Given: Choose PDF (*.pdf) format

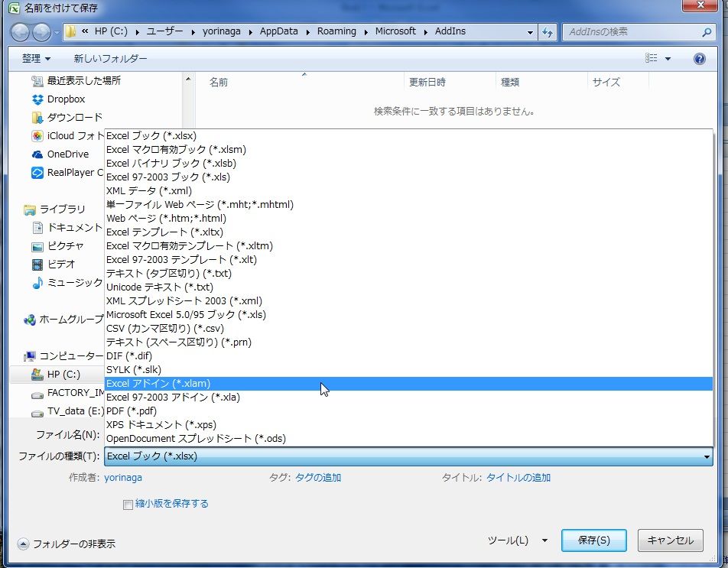Looking at the screenshot, I should tap(408, 411).
